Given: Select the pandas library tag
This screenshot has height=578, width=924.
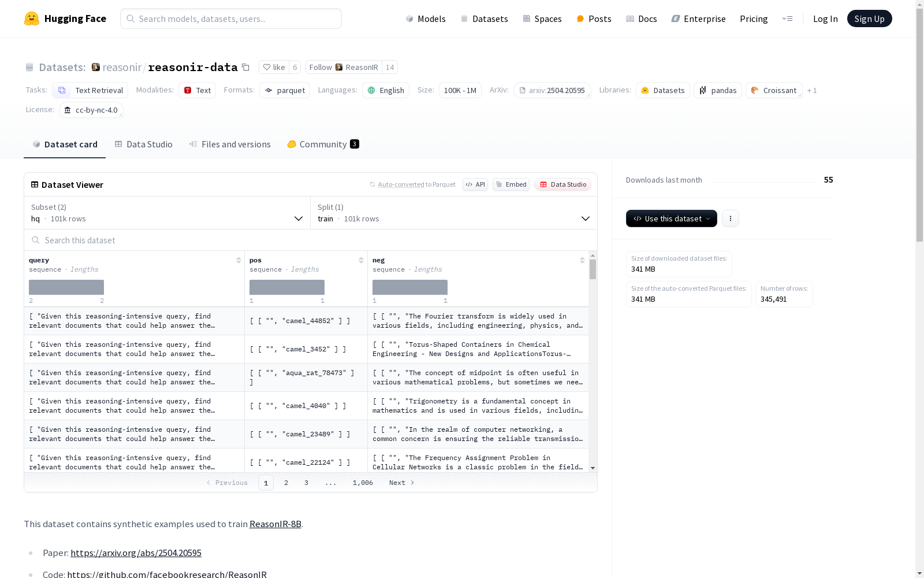Looking at the screenshot, I should click(718, 90).
